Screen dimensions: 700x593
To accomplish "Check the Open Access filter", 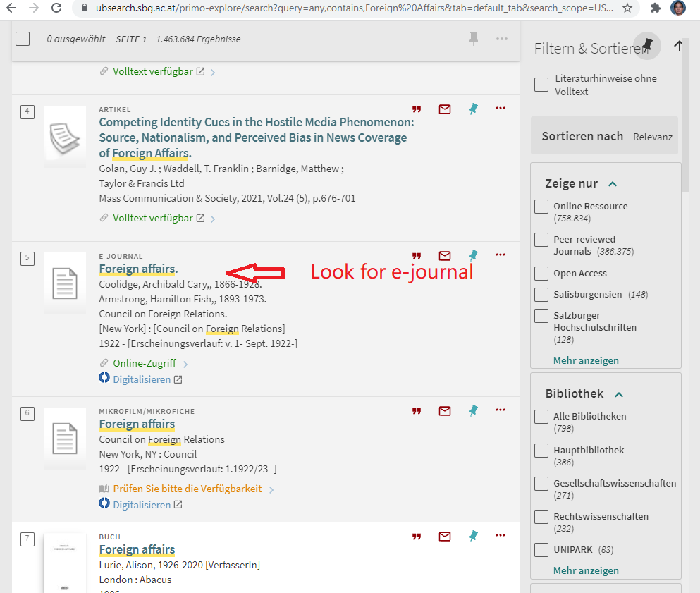I will coord(541,274).
